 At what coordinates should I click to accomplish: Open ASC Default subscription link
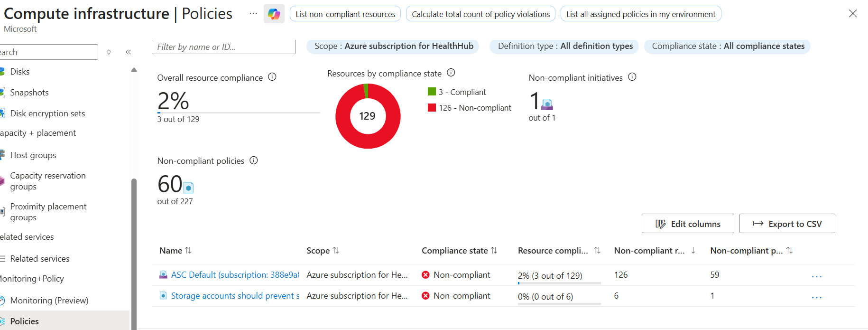235,275
